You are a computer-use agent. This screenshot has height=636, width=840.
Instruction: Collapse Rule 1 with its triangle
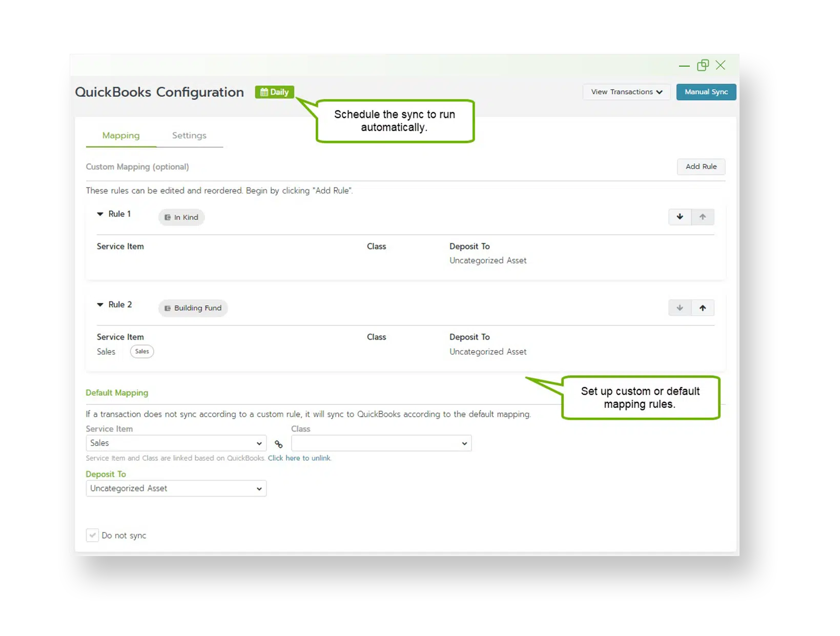100,214
